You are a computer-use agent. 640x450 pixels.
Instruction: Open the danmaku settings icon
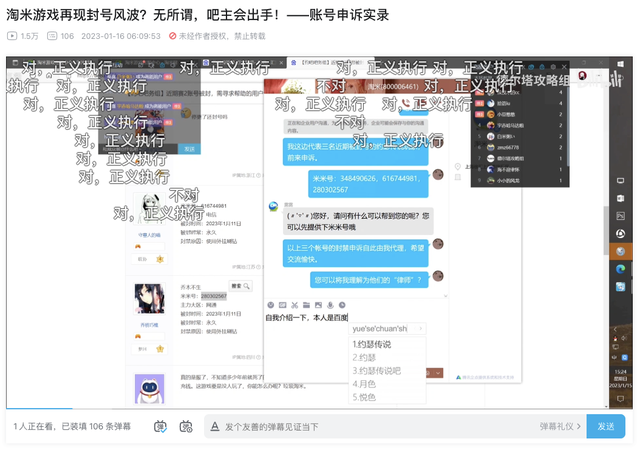[186, 426]
